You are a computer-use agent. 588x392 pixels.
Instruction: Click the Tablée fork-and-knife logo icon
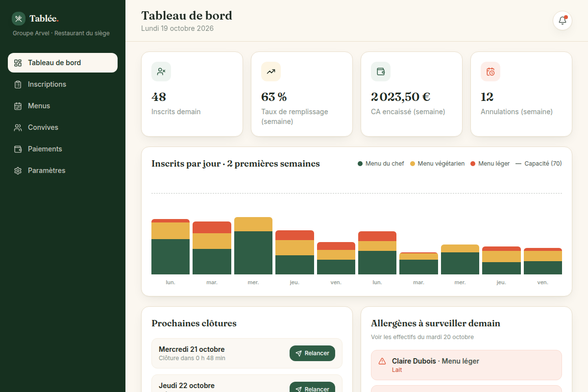tap(19, 19)
